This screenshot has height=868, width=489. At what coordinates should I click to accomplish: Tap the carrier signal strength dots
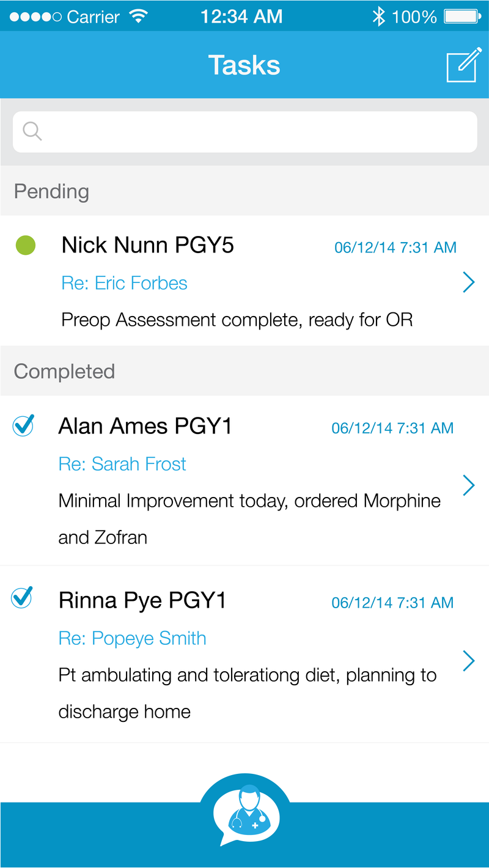click(x=35, y=17)
